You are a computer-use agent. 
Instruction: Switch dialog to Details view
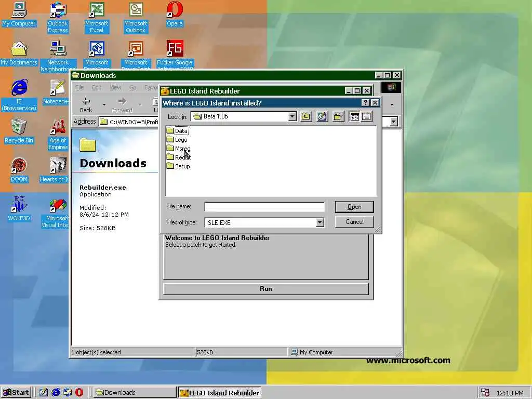(366, 117)
